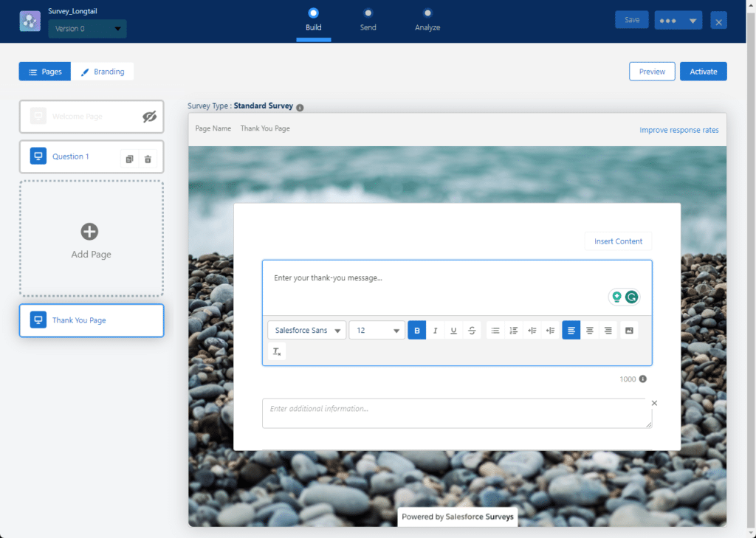Duplicate the Question 1 page
This screenshot has height=538, width=756.
(x=129, y=159)
